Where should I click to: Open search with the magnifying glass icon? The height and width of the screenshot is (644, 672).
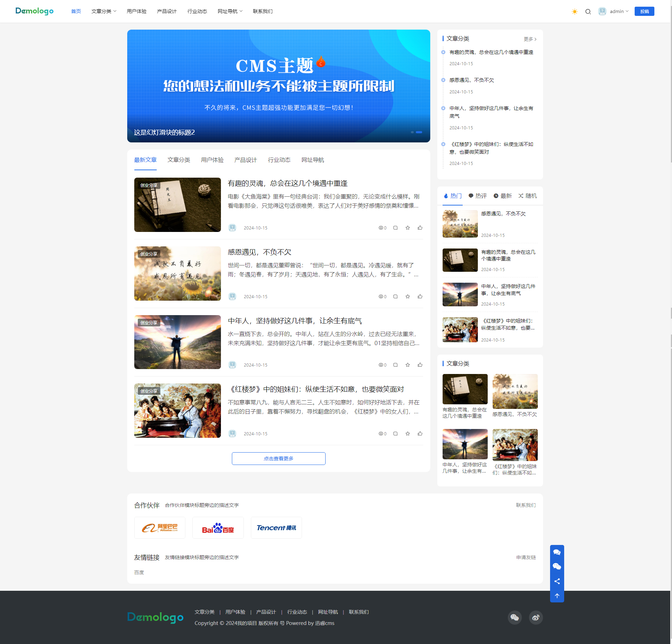(x=587, y=11)
